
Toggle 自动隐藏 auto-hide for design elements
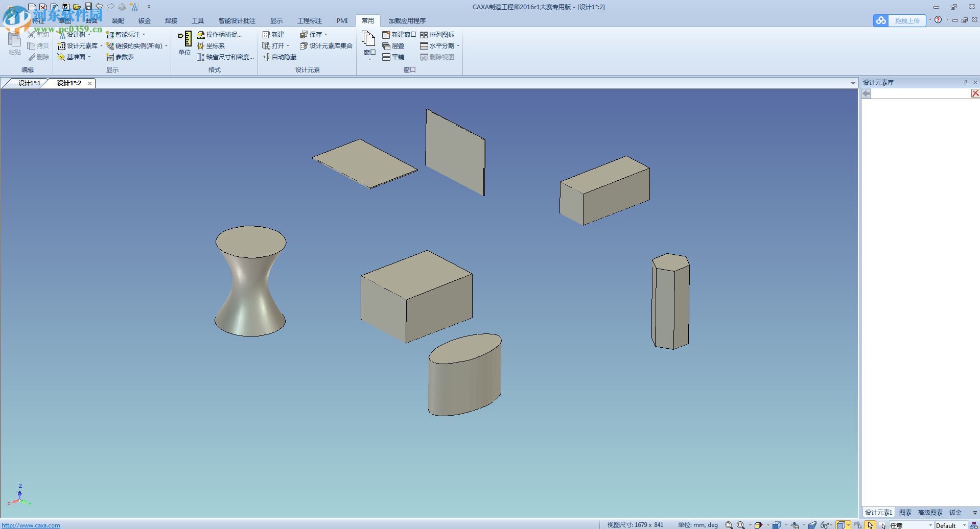279,57
